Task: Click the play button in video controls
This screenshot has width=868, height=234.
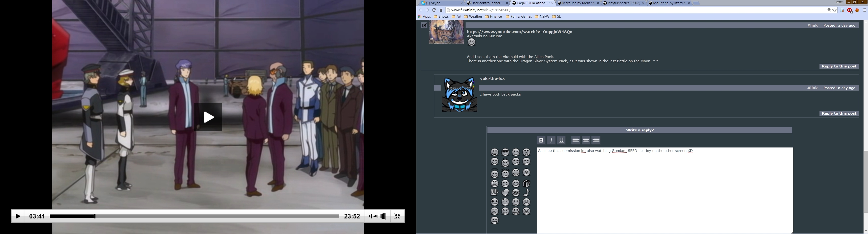Action: pos(18,217)
